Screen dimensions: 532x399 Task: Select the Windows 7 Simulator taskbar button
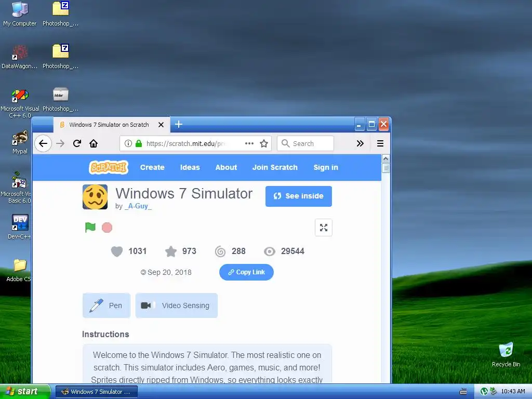[x=97, y=392]
